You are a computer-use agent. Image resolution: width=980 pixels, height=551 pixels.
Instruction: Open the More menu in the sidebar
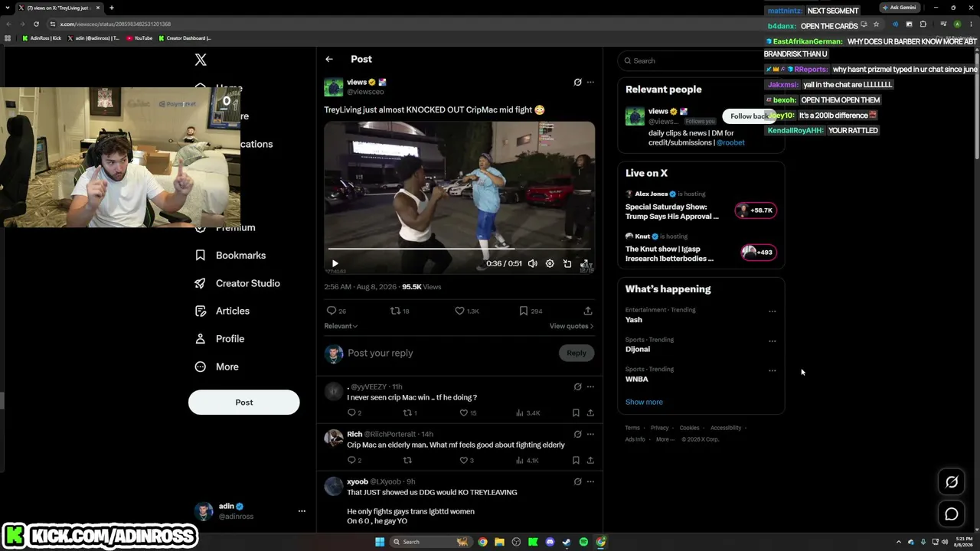pos(217,367)
